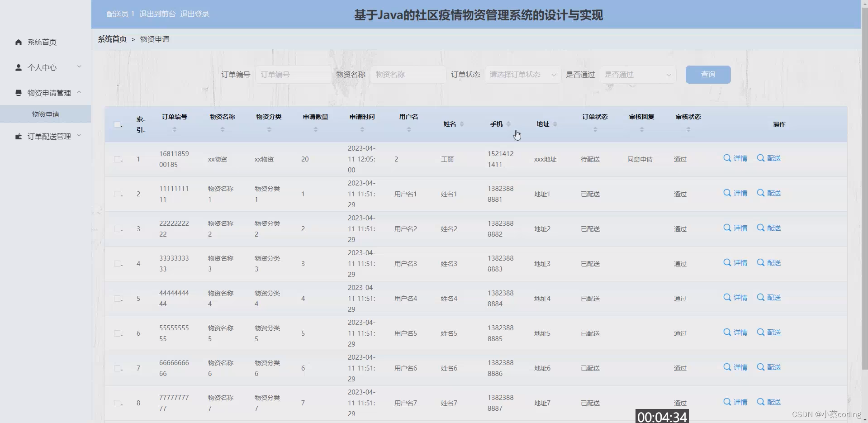The image size is (868, 423).
Task: Open 详情 for order 1681185900185
Action: click(735, 158)
